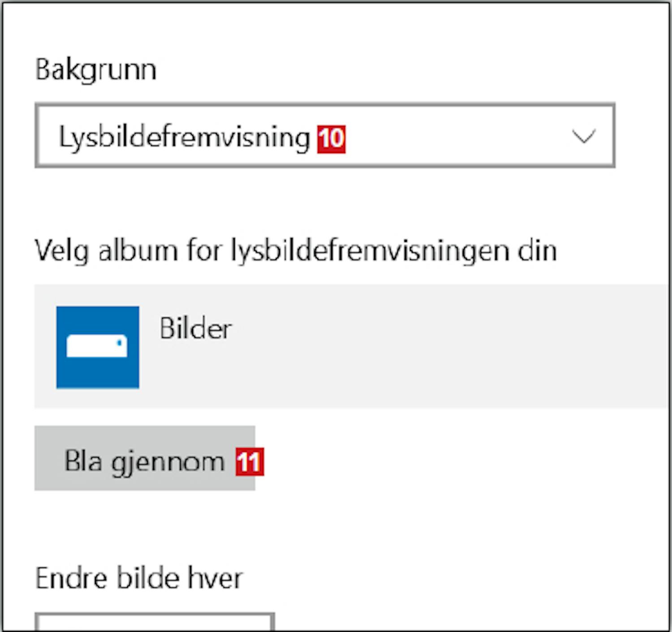Click the Bilder album name text
Screen dimensions: 672x632
pos(196,328)
